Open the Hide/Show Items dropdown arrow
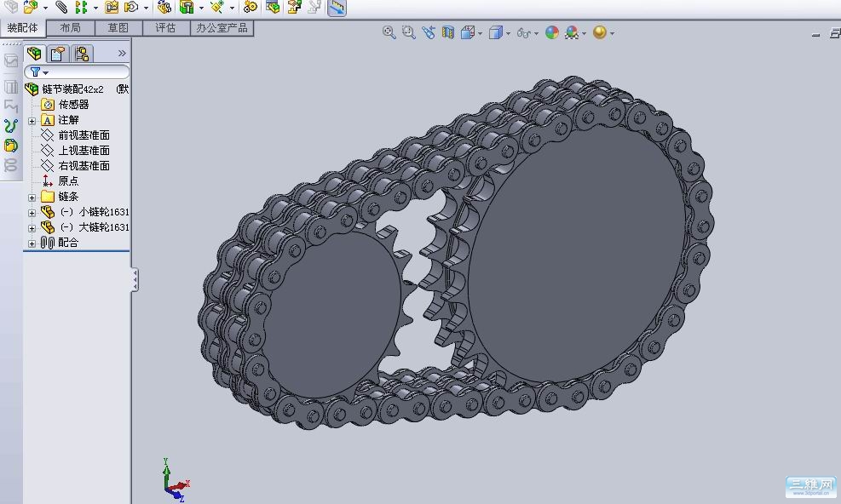This screenshot has width=841, height=504. coord(536,34)
